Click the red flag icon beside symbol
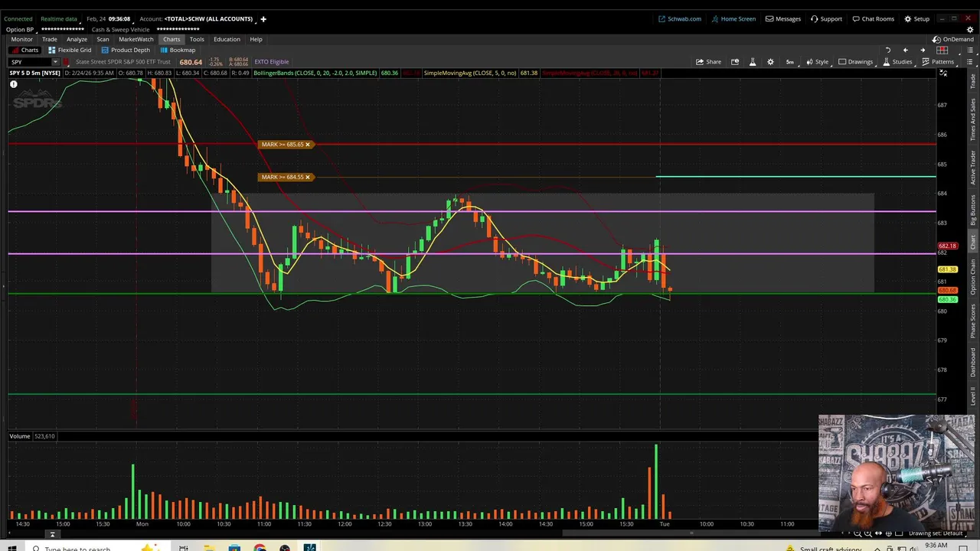 tap(67, 62)
